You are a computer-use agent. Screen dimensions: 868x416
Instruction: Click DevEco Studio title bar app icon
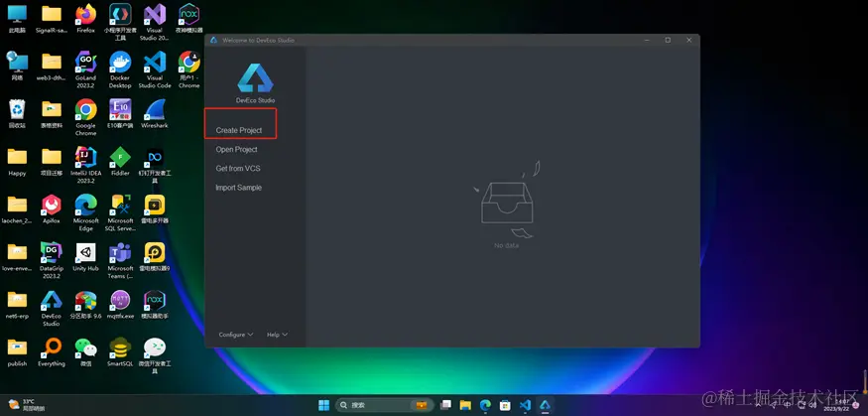pos(214,40)
